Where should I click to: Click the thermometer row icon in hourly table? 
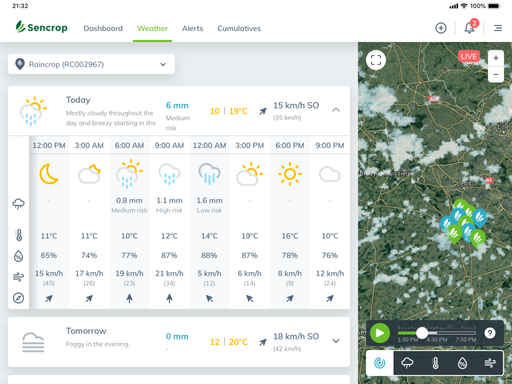19,235
